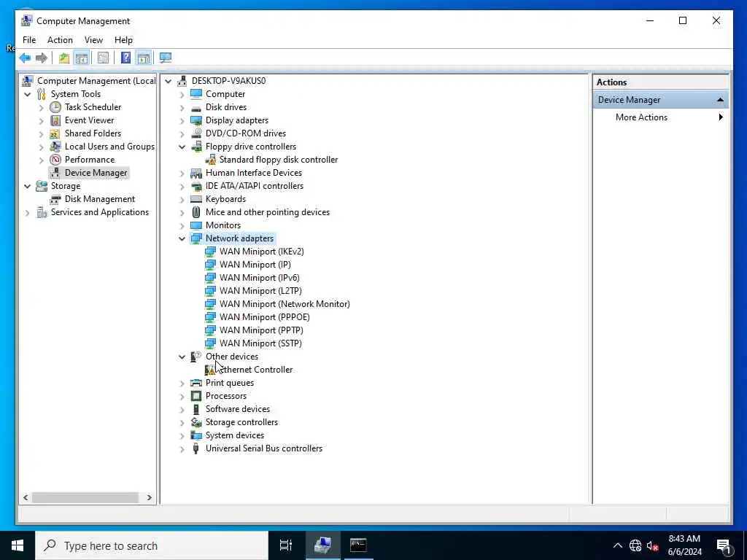This screenshot has height=560, width=747.
Task: Toggle Show/Hide Action Pane button
Action: 144,58
